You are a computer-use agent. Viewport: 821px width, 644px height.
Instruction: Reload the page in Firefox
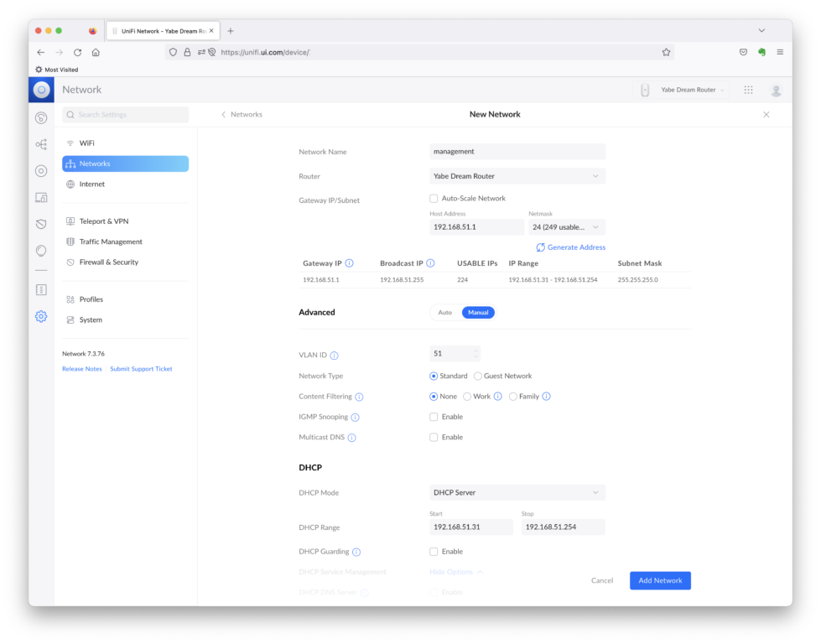click(77, 52)
